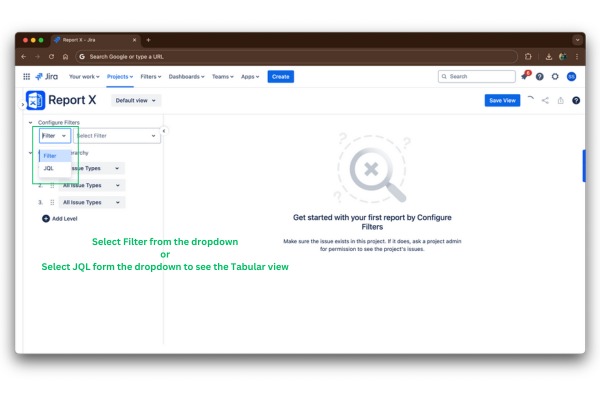
Task: Click the export icon near Save View
Action: [x=561, y=100]
